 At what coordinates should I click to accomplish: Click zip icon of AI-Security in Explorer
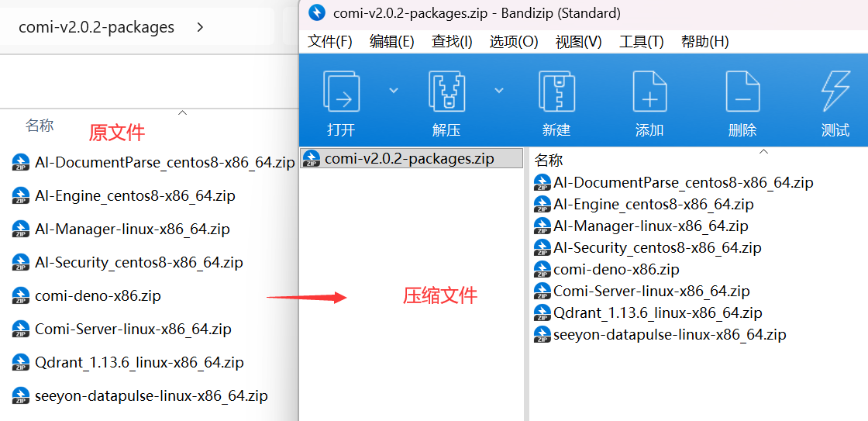21,262
